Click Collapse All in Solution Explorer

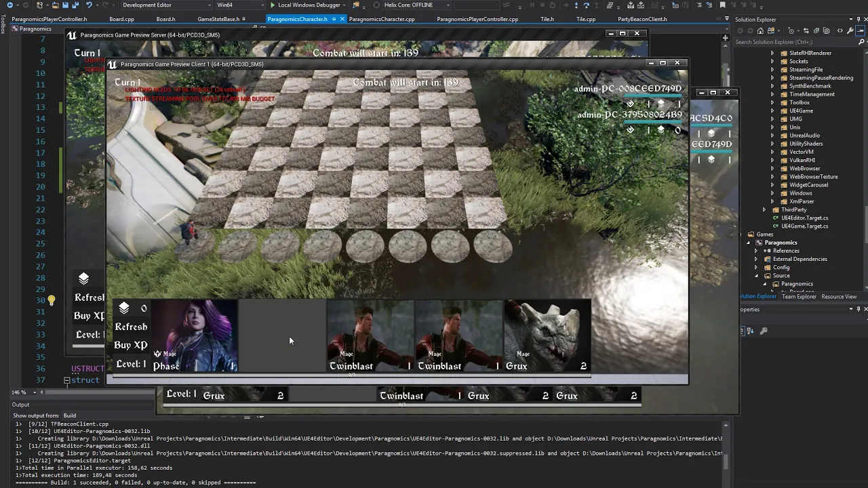pos(816,30)
